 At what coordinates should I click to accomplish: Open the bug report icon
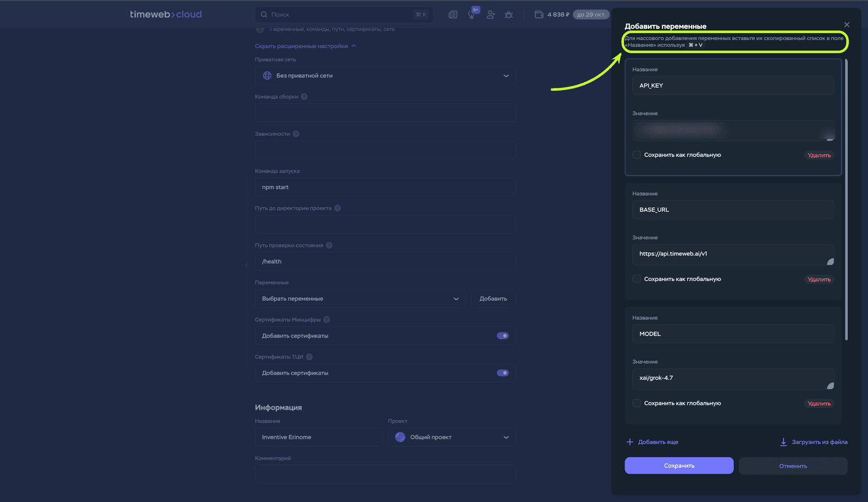pos(509,15)
